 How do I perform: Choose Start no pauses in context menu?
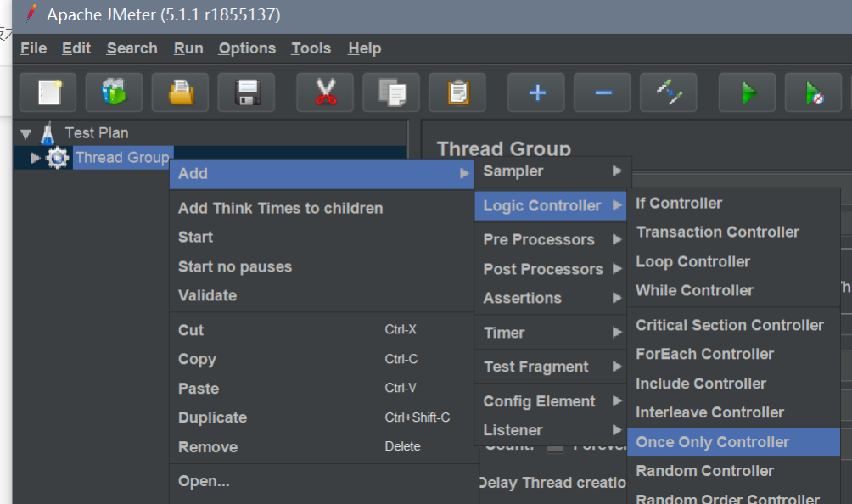point(322,266)
